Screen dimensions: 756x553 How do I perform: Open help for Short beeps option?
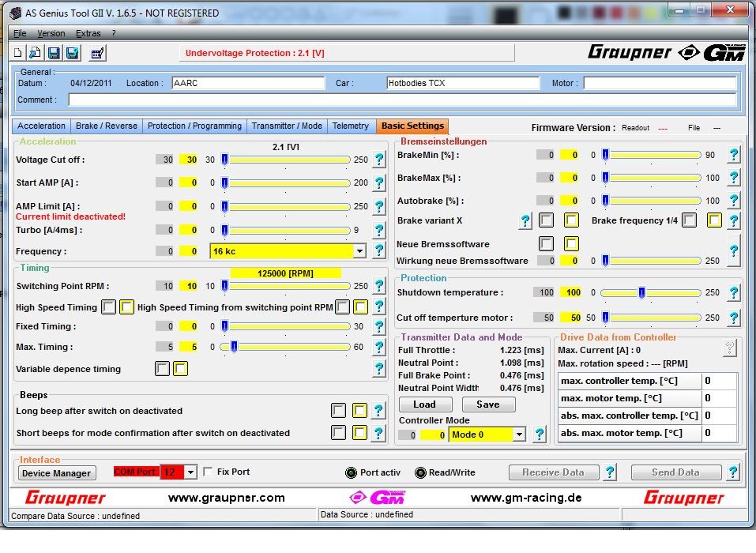pyautogui.click(x=379, y=432)
